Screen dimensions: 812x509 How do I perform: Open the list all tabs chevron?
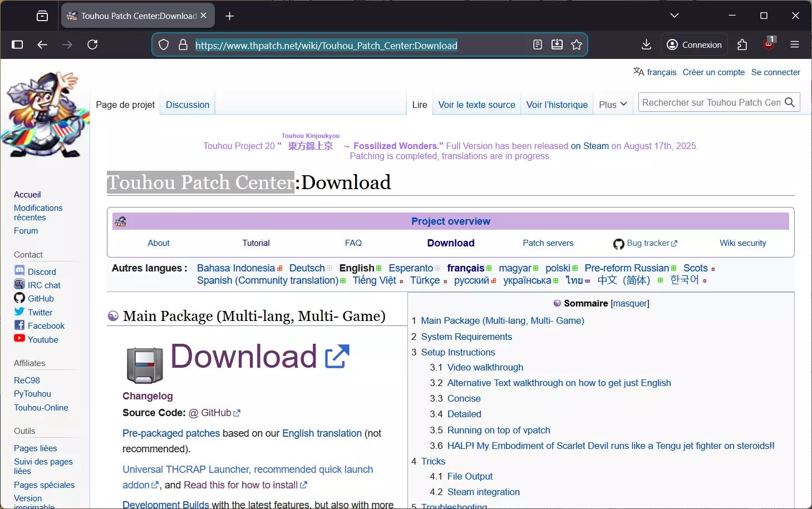point(675,16)
